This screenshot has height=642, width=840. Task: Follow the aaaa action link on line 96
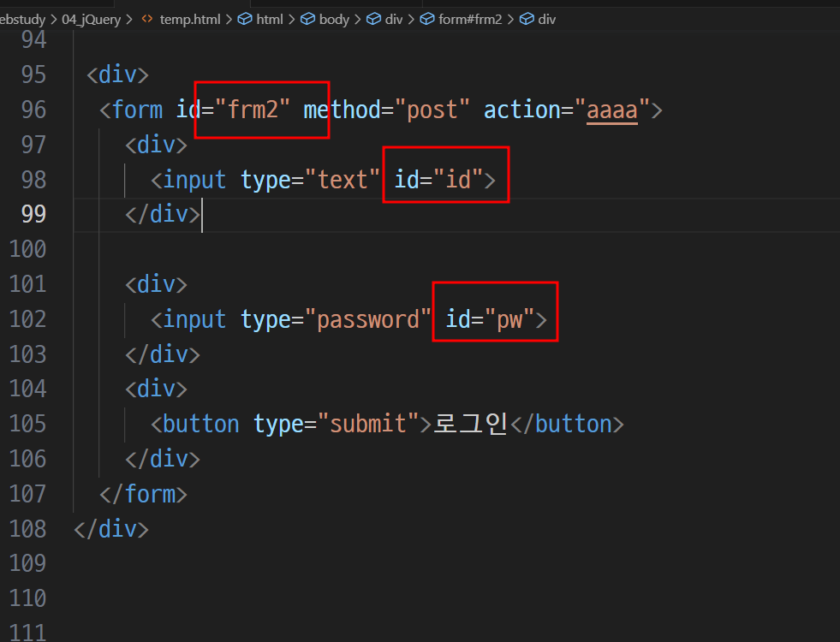click(611, 110)
